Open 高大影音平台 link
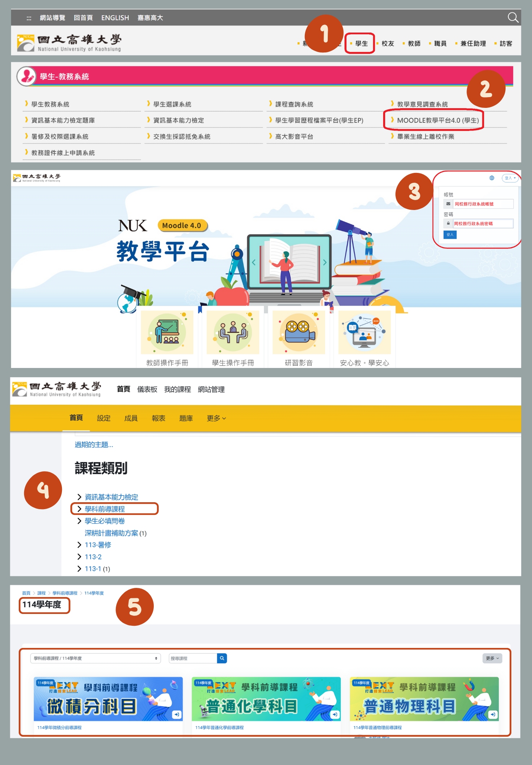 294,136
